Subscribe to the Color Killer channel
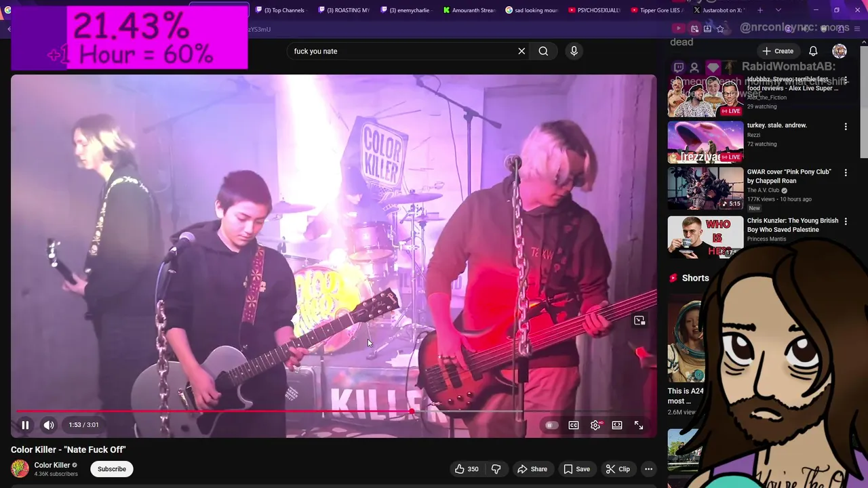The width and height of the screenshot is (868, 488). coord(112,469)
